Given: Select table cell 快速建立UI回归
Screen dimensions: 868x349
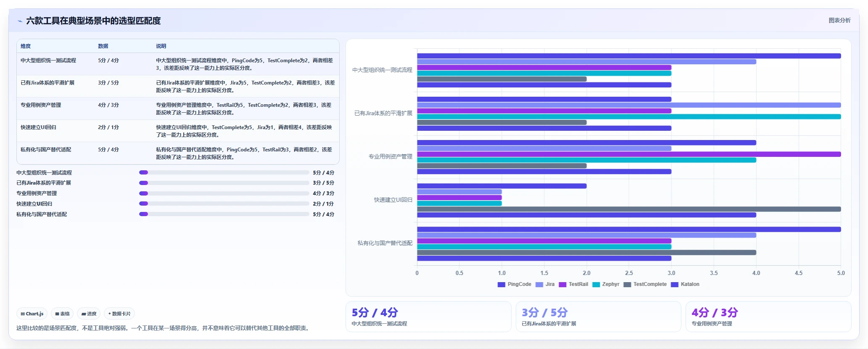Looking at the screenshot, I should [38, 127].
